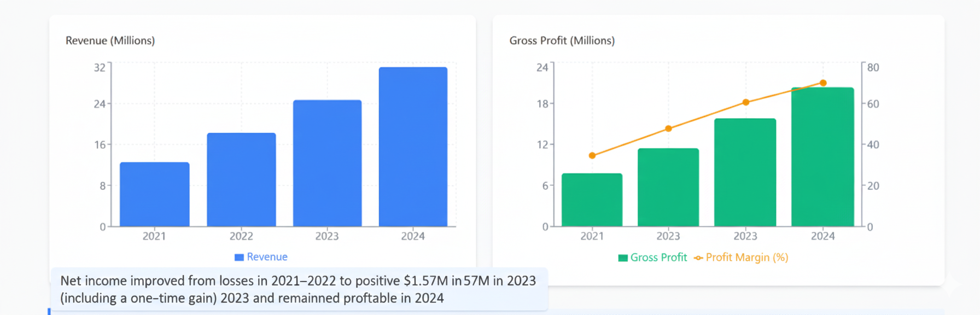Click the 2024 x-axis label under Gross Profit
The height and width of the screenshot is (315, 980).
(822, 236)
